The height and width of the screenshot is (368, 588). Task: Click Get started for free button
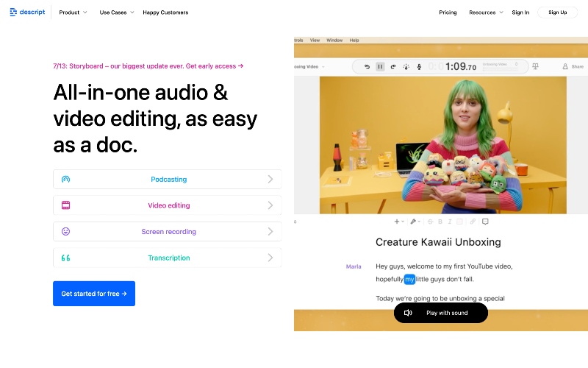coord(94,294)
